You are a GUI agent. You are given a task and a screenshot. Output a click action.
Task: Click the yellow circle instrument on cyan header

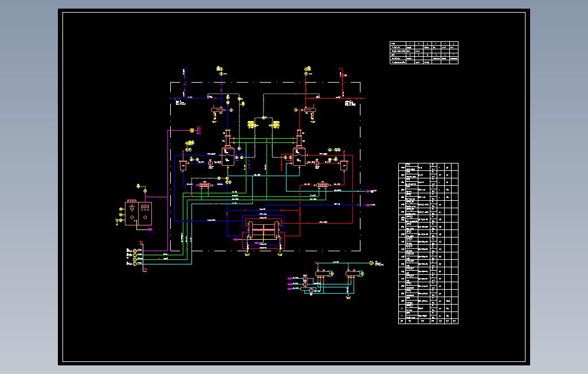pyautogui.click(x=371, y=263)
